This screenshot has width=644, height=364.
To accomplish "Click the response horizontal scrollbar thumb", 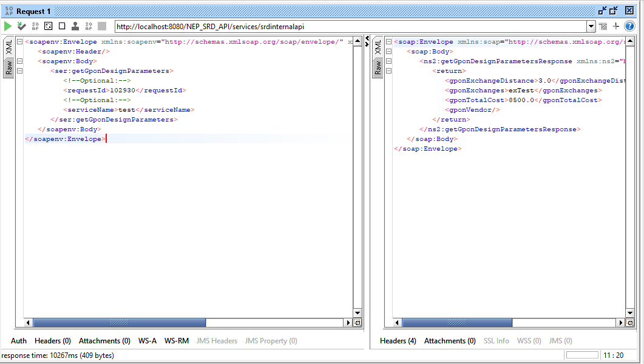I will point(456,323).
